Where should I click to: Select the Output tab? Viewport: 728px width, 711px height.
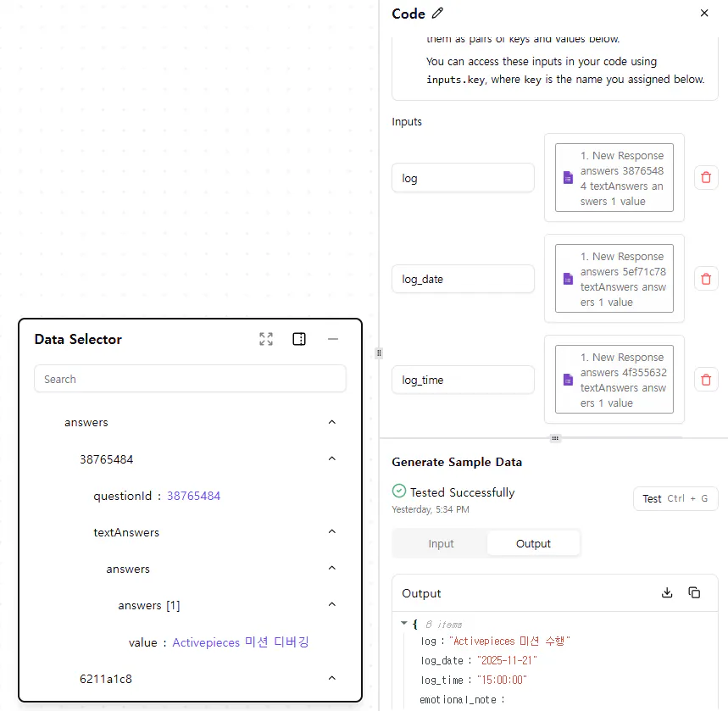(x=533, y=543)
